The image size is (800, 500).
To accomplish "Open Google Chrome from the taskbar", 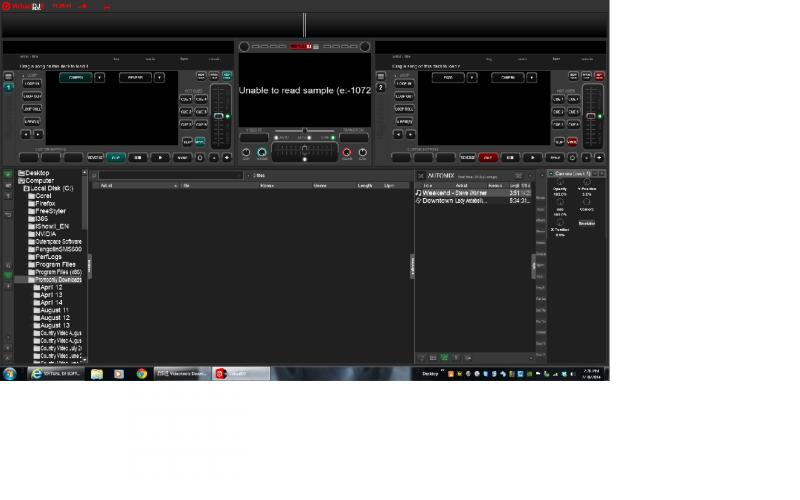I will click(141, 373).
